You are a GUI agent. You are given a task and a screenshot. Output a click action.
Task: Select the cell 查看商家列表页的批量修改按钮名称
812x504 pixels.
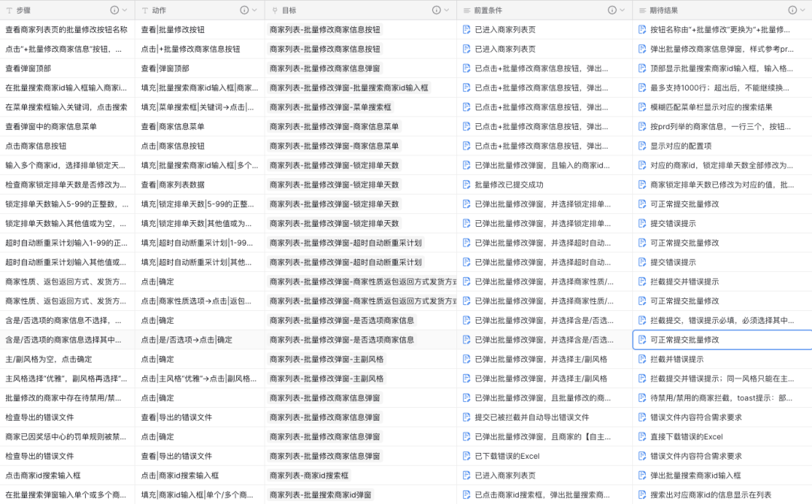coord(68,30)
